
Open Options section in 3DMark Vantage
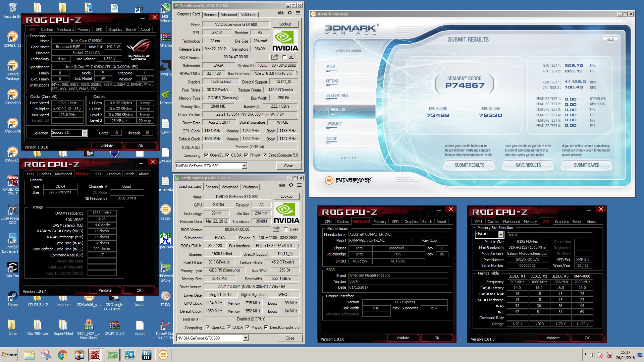332,81
